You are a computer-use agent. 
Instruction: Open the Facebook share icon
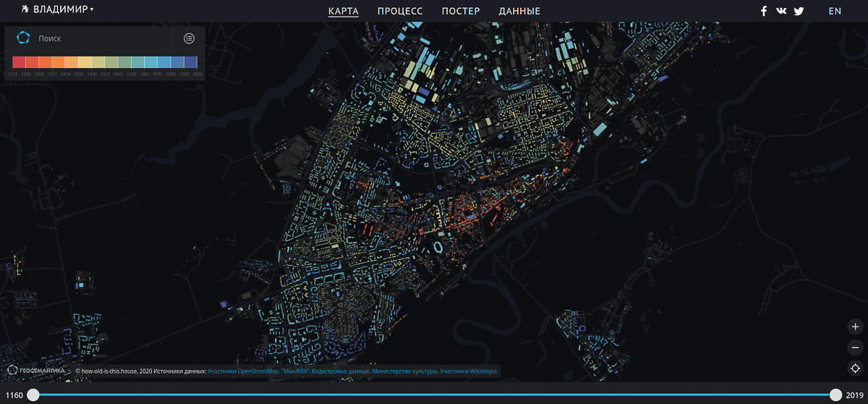point(763,11)
